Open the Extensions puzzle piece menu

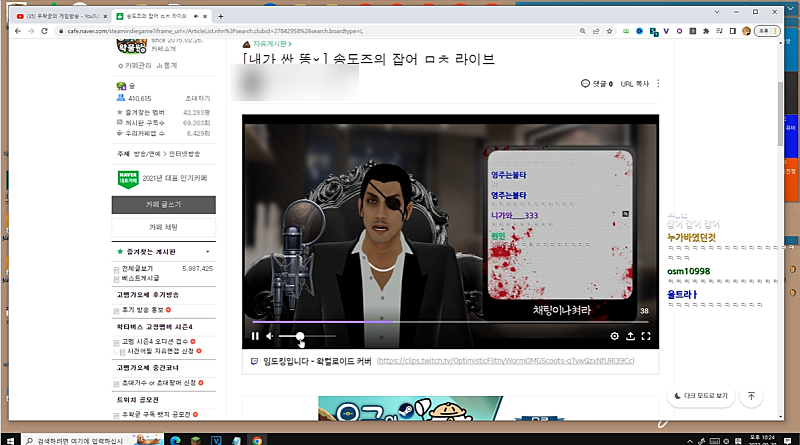tap(706, 31)
